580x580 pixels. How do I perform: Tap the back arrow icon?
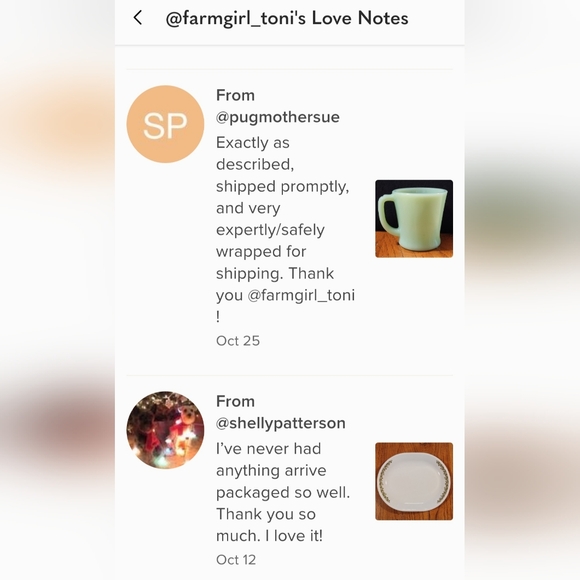[138, 17]
